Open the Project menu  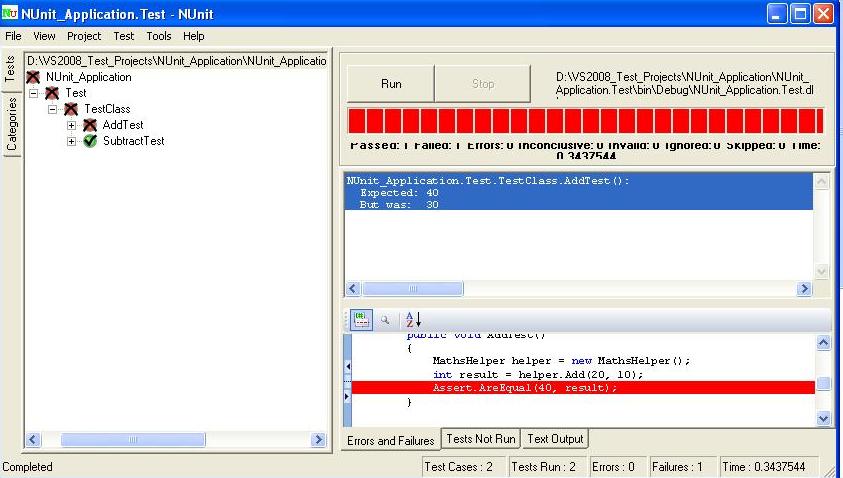84,36
